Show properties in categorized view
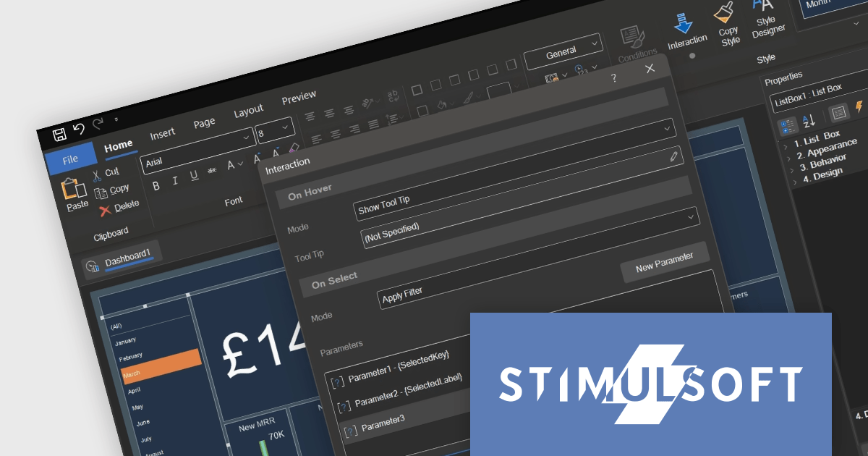Image resolution: width=868 pixels, height=456 pixels. pyautogui.click(x=788, y=126)
